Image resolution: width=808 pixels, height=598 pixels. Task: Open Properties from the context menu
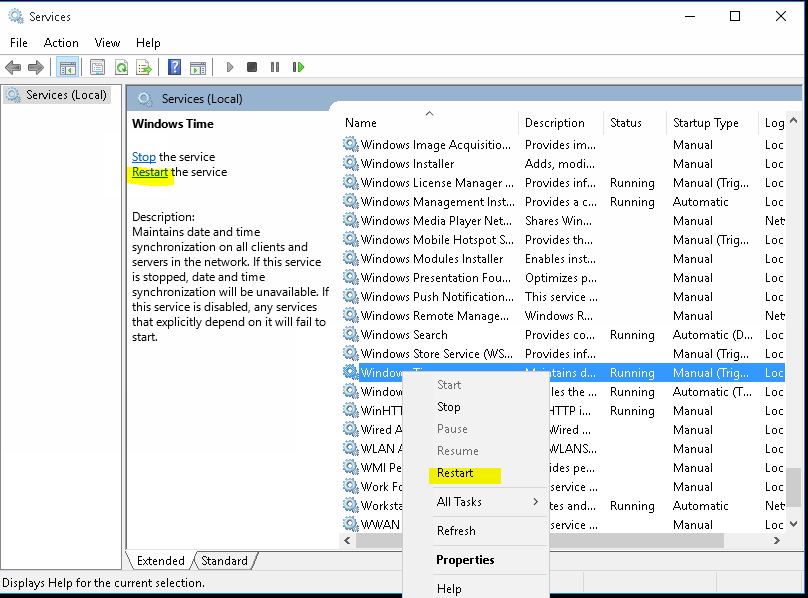pos(465,559)
